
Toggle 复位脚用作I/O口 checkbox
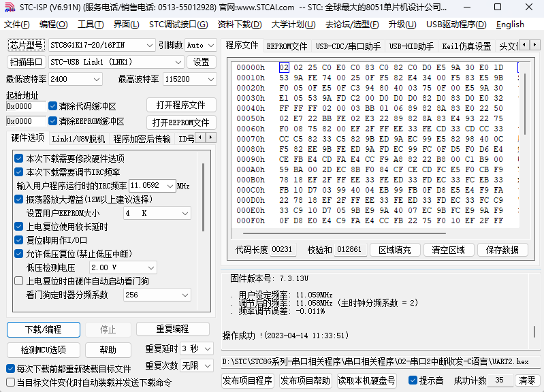[19, 240]
